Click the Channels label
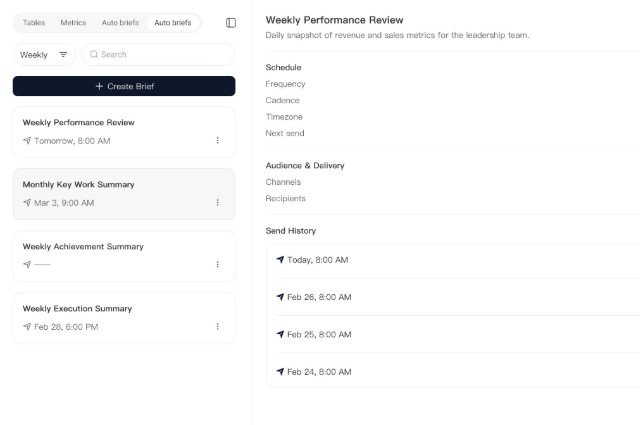 click(283, 182)
